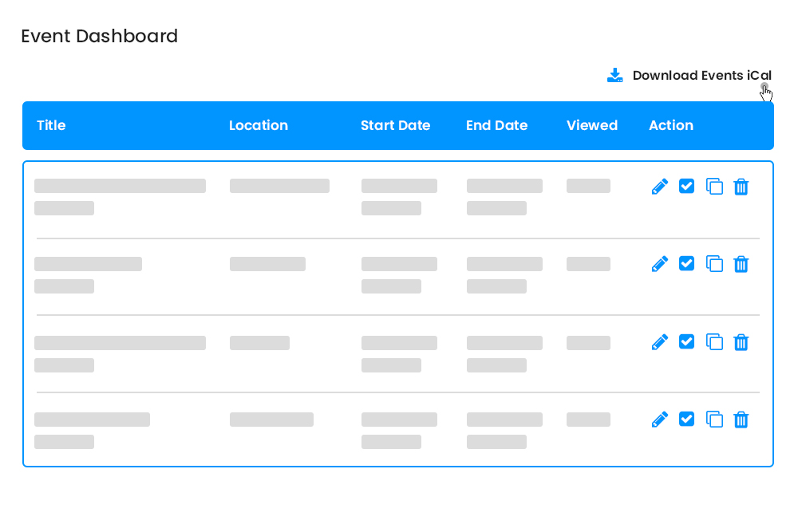Duplicate the first event with the copy icon
The image size is (798, 532).
(714, 186)
